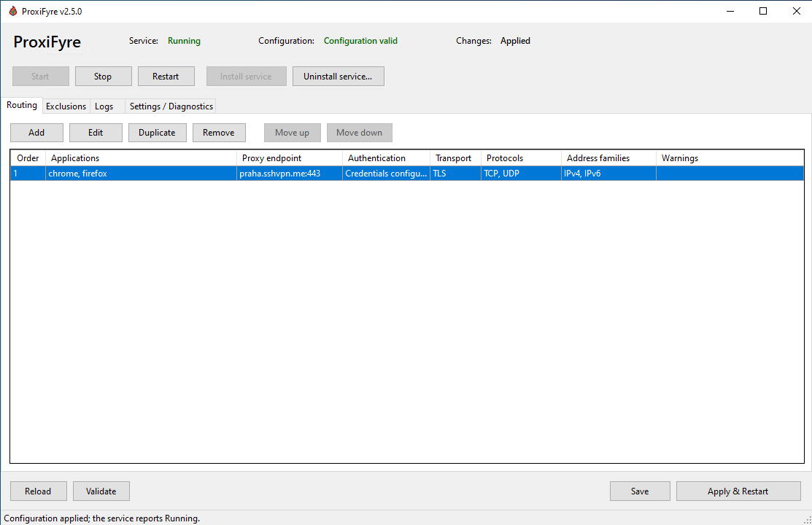This screenshot has height=525, width=812.
Task: Click the TCP, UDP protocols cell
Action: [x=521, y=174]
